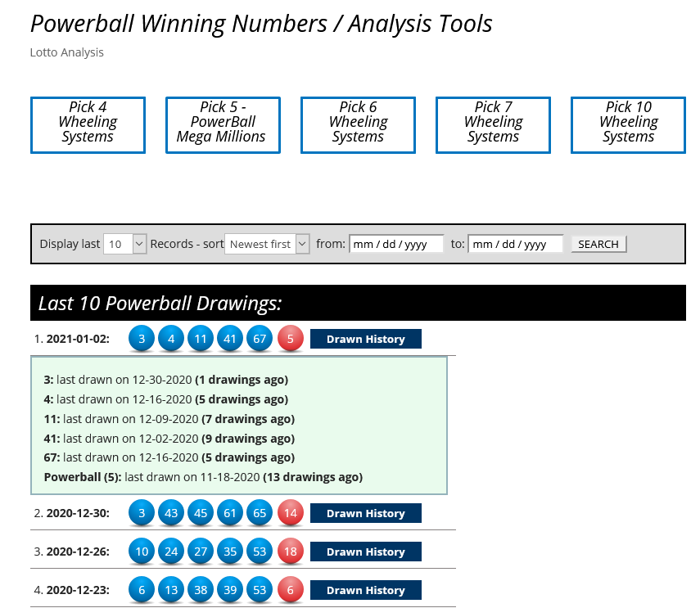This screenshot has width=700, height=608.
Task: Focus the 'to' date input field
Action: [x=516, y=244]
